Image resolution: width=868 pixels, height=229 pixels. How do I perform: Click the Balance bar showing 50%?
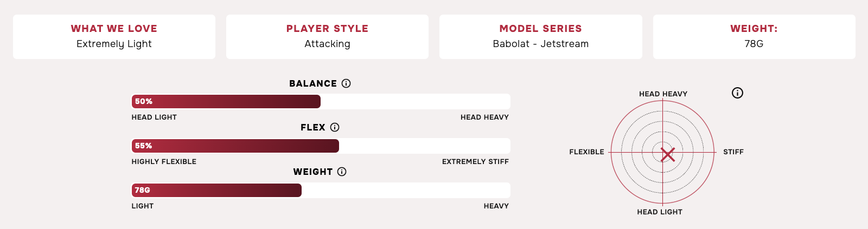(321, 101)
